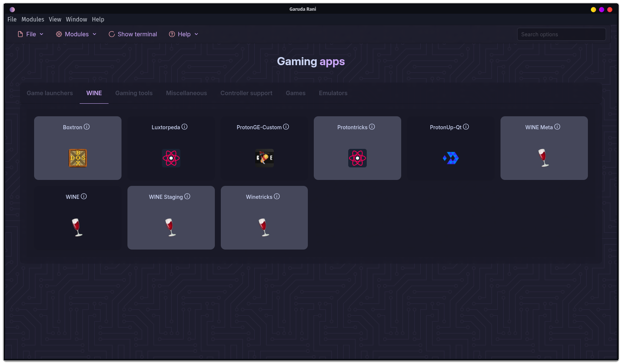Click the Winetricks info icon

coord(277,196)
